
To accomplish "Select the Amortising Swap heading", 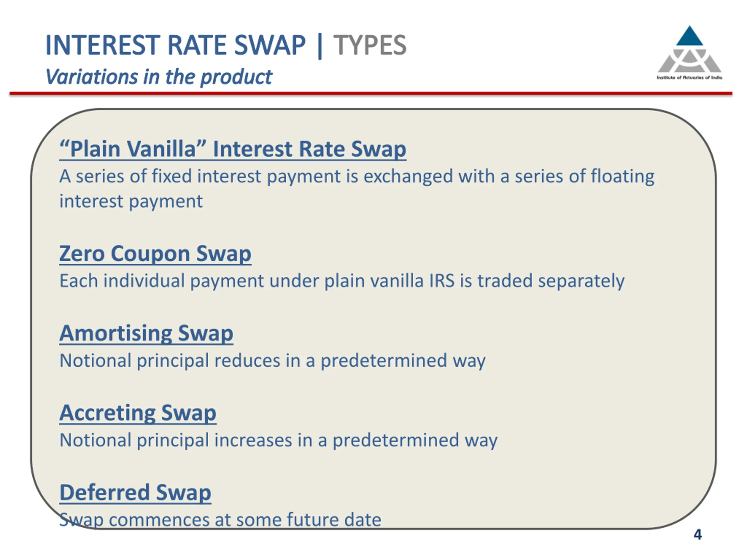I will coord(146,333).
